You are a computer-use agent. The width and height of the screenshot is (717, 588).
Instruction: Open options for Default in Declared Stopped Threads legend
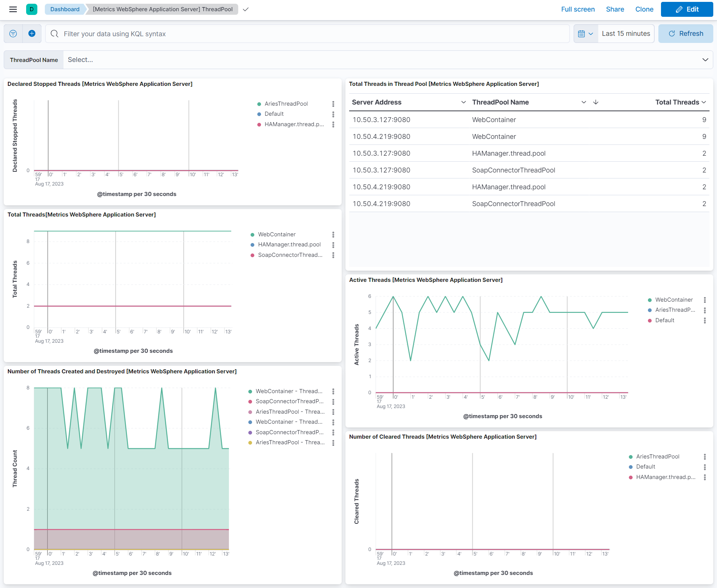pyautogui.click(x=333, y=114)
